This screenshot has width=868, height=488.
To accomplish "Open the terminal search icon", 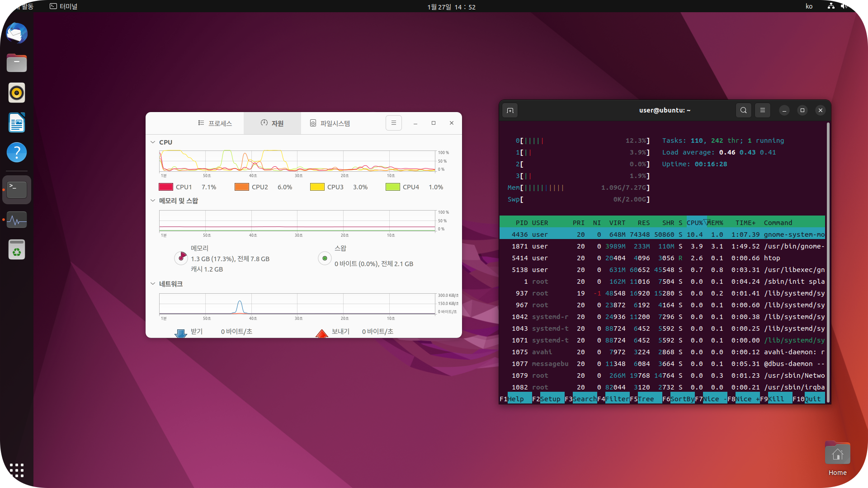I will pyautogui.click(x=743, y=110).
